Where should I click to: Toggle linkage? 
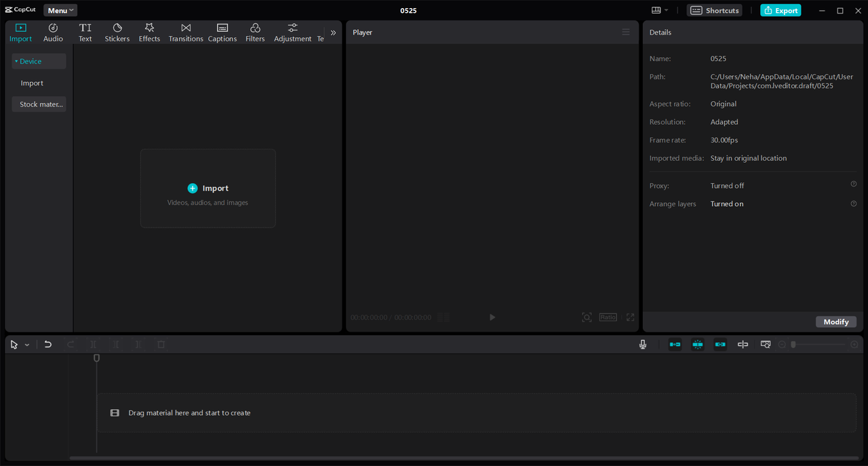[x=720, y=345]
